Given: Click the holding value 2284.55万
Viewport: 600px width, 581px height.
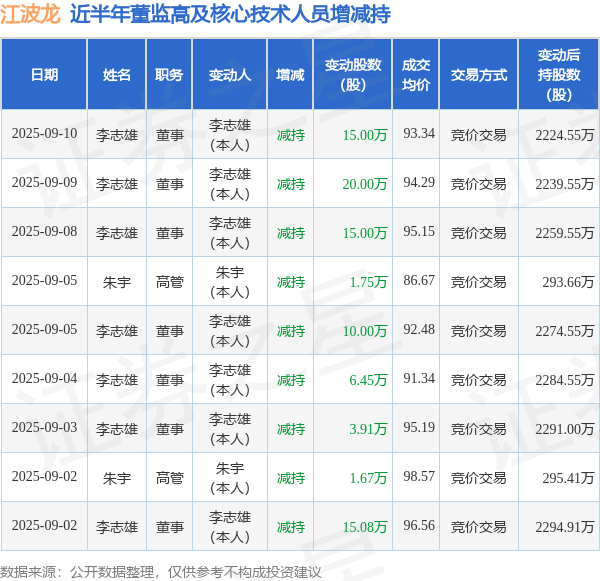Looking at the screenshot, I should [564, 380].
